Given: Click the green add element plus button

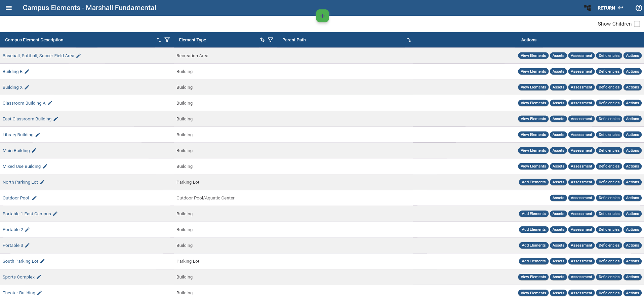Looking at the screenshot, I should click(x=322, y=16).
